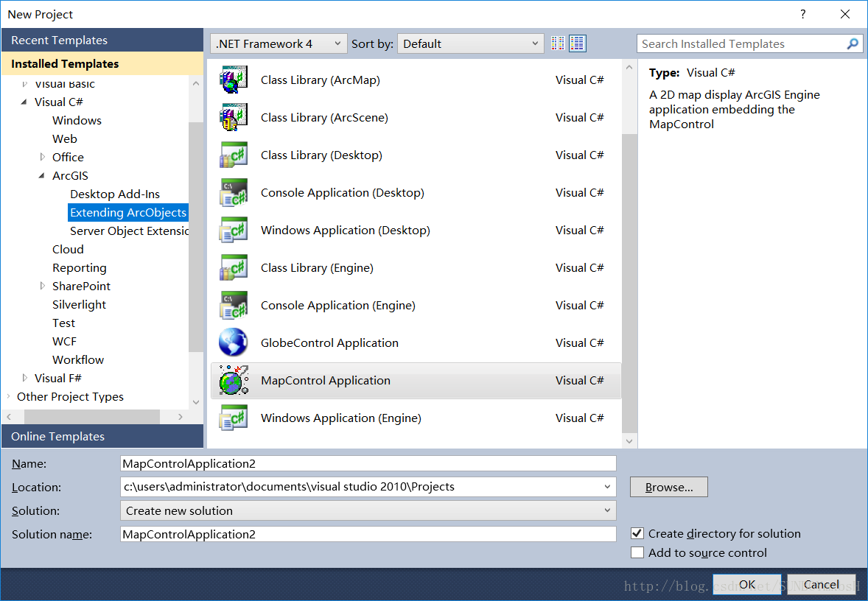Switch to small icons view
Viewport: 868px width, 601px height.
point(558,43)
